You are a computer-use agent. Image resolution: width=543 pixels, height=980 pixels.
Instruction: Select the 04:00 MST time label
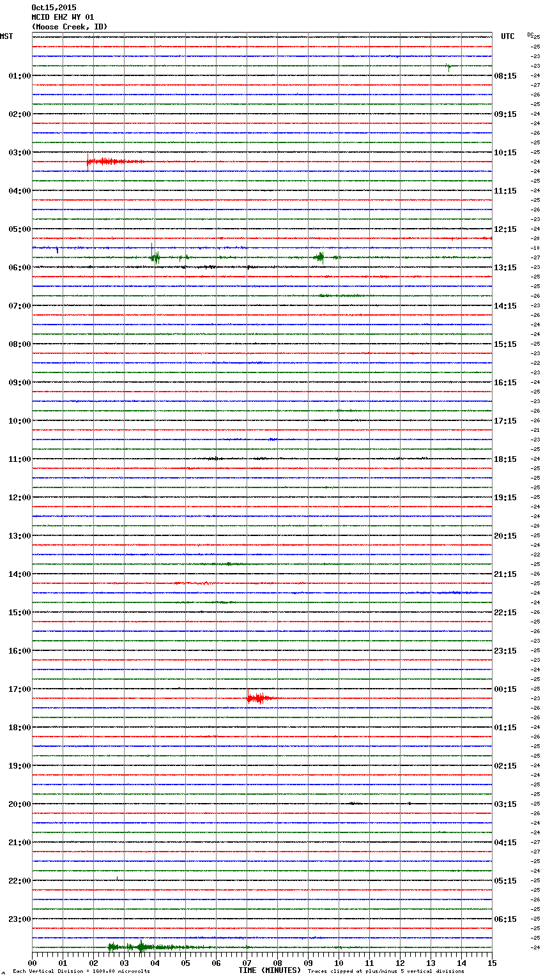(x=19, y=191)
